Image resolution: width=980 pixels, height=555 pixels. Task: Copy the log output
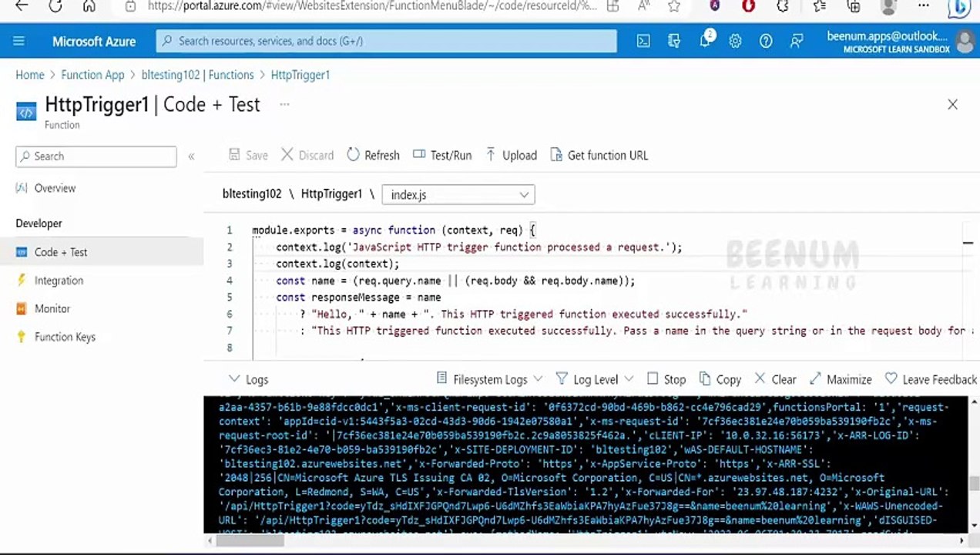(x=720, y=379)
